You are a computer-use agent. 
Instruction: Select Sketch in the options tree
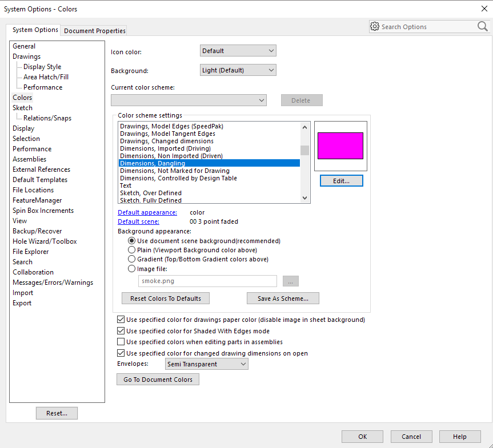(x=23, y=108)
